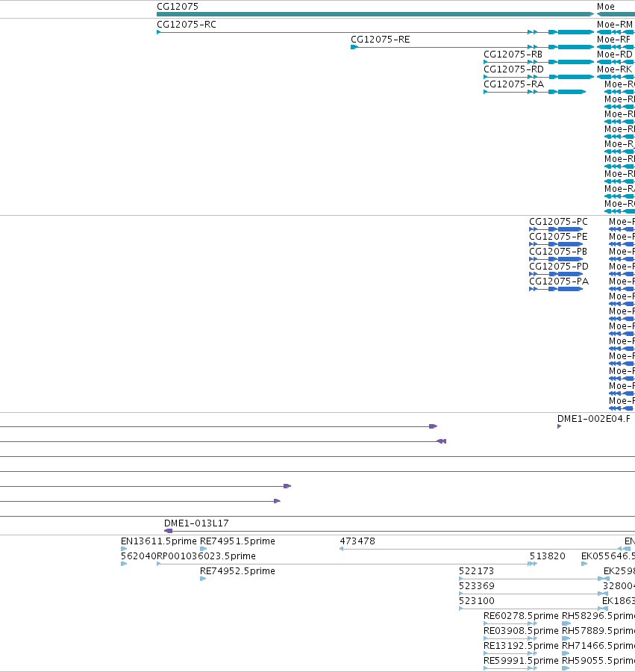This screenshot has width=635, height=672.
Task: Open transcript CG12075-RC label
Action: [x=187, y=25]
